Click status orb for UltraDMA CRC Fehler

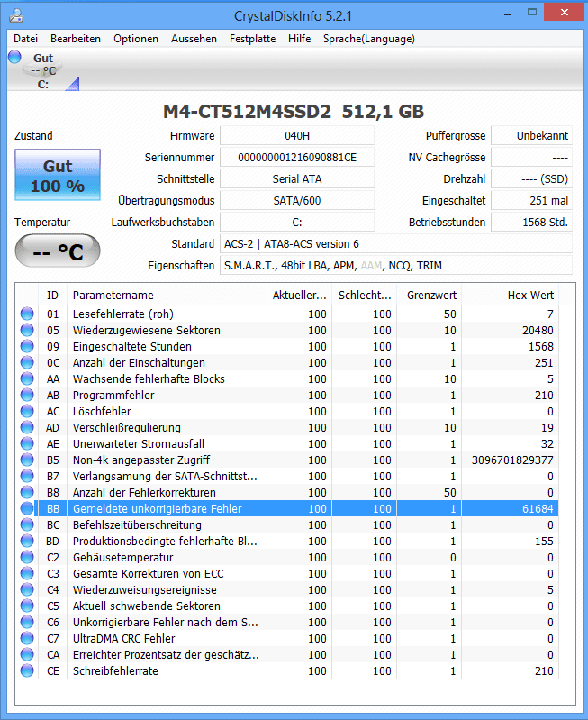point(27,638)
